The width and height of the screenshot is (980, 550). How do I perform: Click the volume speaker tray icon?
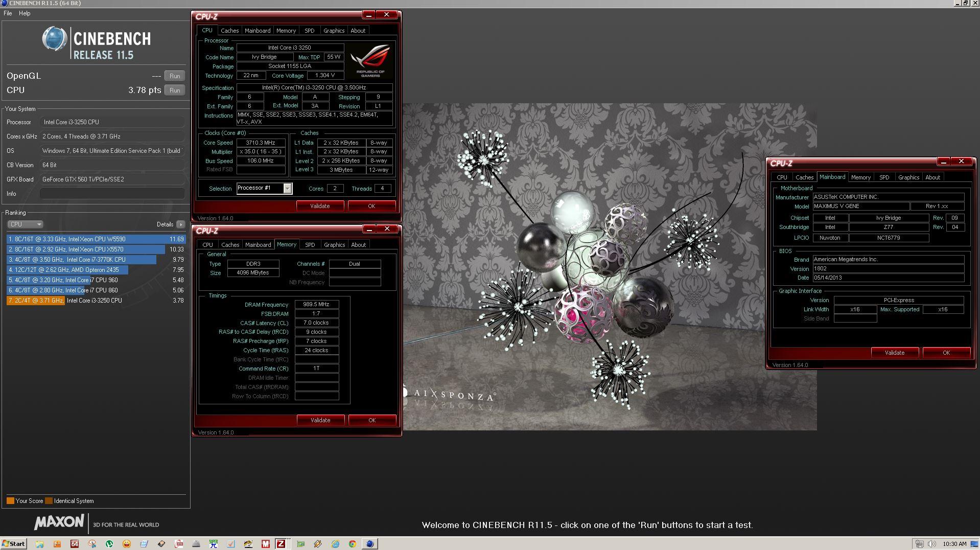tap(931, 544)
